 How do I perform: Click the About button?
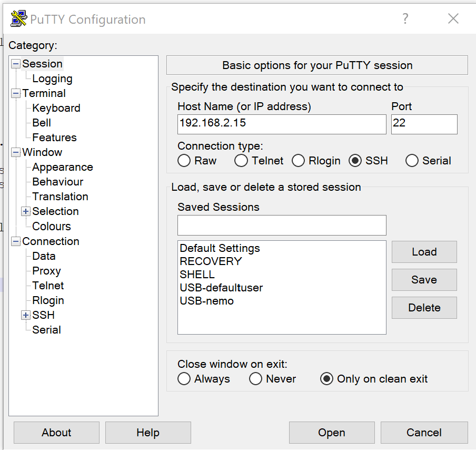pyautogui.click(x=56, y=433)
